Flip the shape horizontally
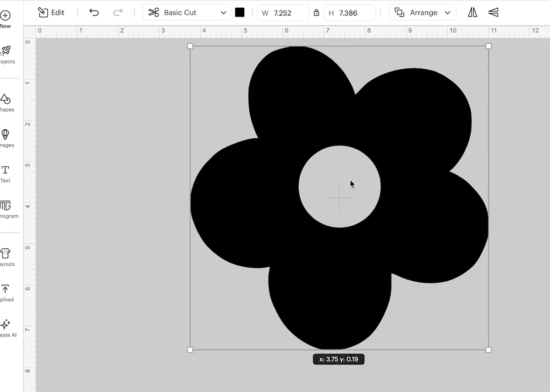This screenshot has height=392, width=550. pos(473,12)
